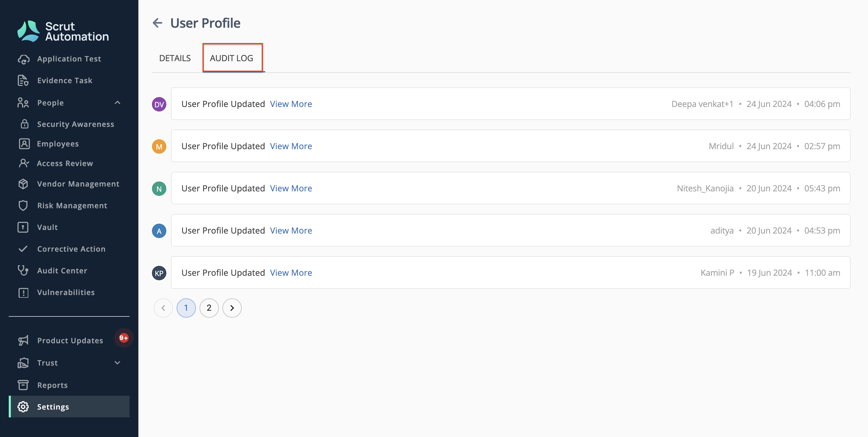Click the Vendor Management cube icon
The width and height of the screenshot is (868, 437).
(x=23, y=184)
